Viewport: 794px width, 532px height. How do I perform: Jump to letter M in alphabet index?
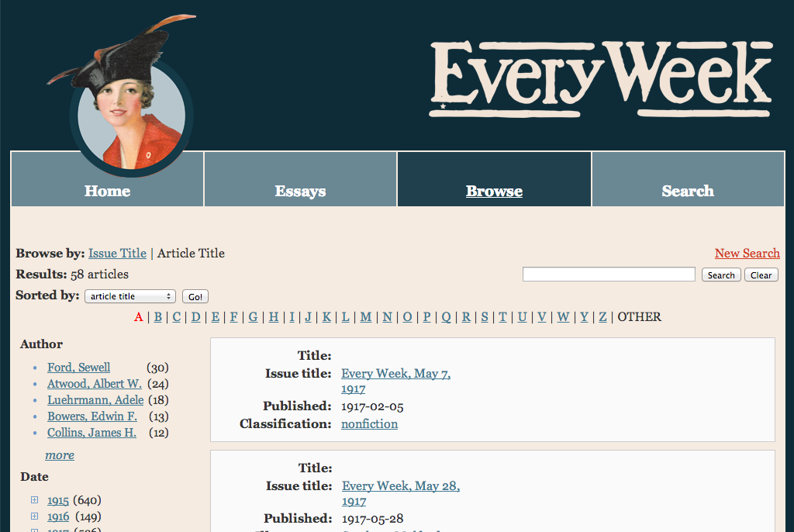pyautogui.click(x=366, y=317)
